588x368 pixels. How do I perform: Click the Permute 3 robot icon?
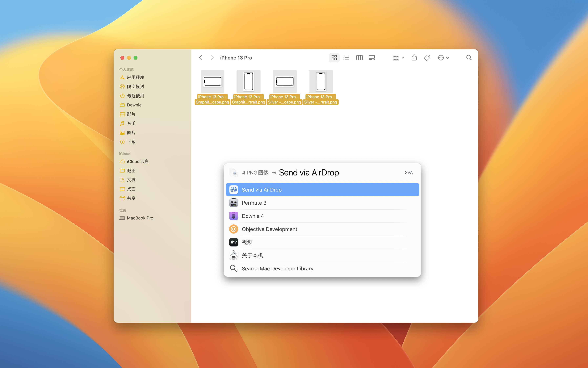pos(233,203)
